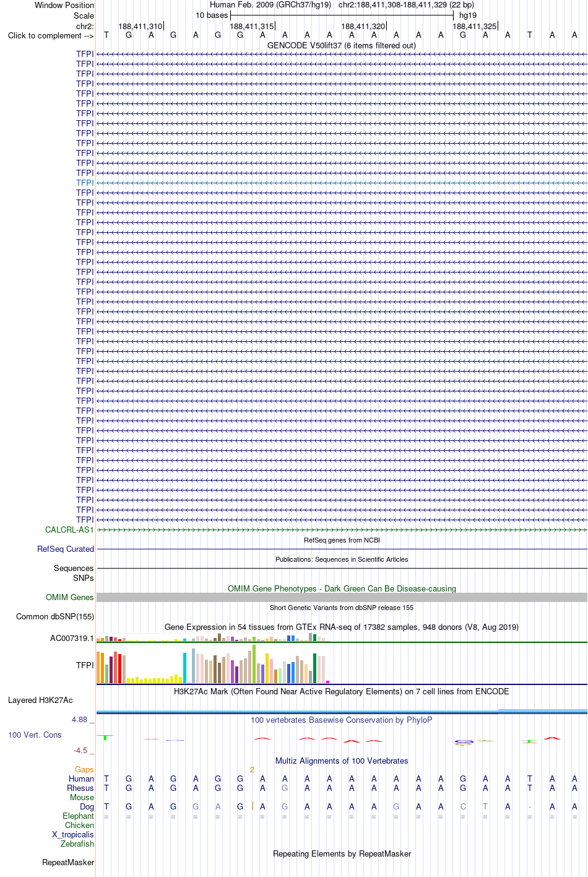Viewport: 588px width, 877px height.
Task: Click the H3K27Ac Mark ENCODE track title
Action: coord(342,691)
